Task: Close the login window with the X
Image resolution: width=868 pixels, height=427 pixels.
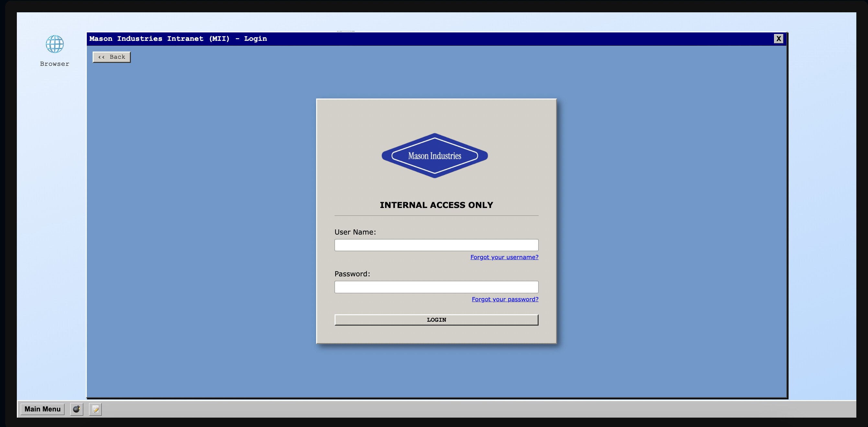Action: click(779, 39)
